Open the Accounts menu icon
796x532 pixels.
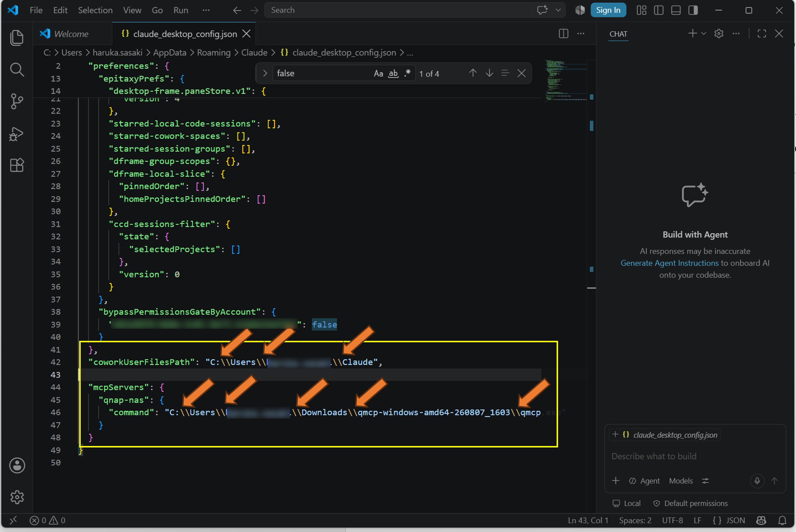coord(16,465)
